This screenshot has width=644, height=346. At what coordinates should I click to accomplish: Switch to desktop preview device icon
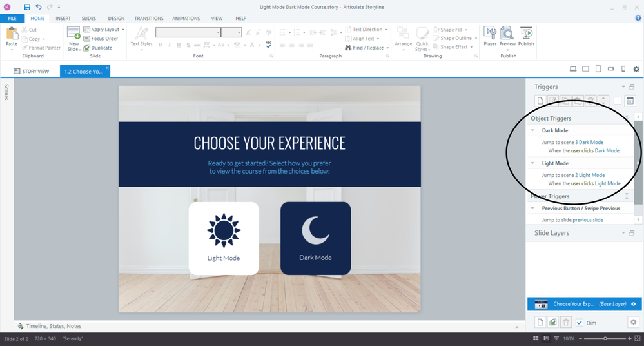point(573,70)
